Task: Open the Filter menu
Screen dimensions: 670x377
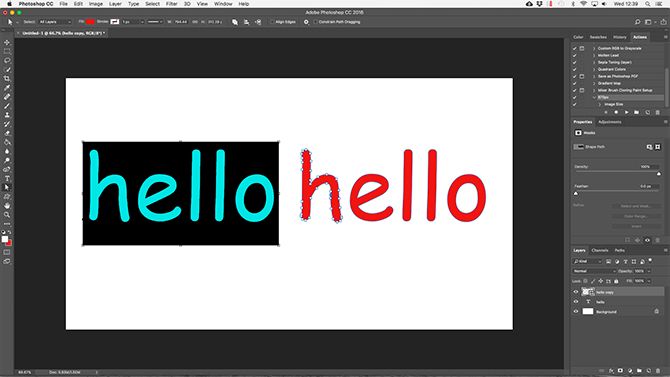Action: pyautogui.click(x=171, y=4)
